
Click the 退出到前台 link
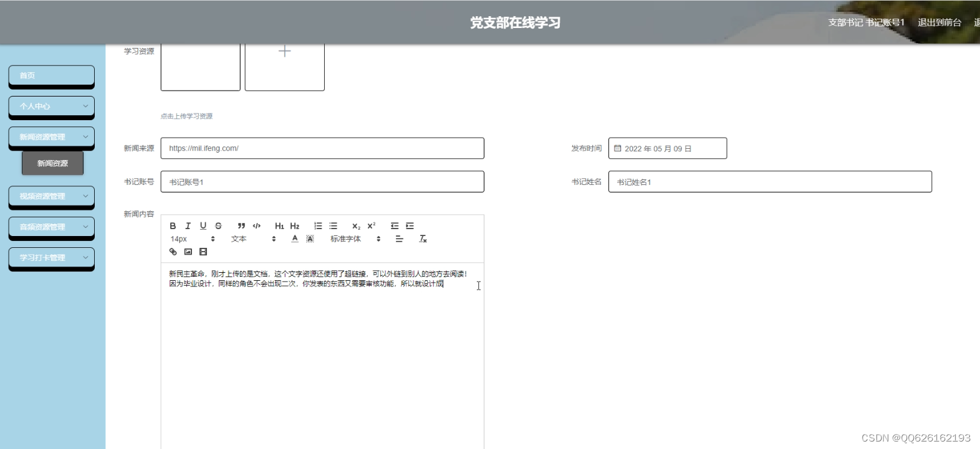coord(939,22)
